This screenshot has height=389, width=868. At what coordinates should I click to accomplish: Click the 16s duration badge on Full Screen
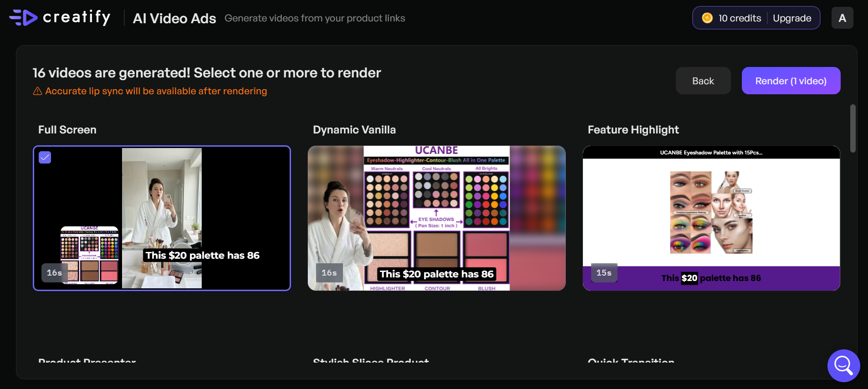pyautogui.click(x=55, y=272)
